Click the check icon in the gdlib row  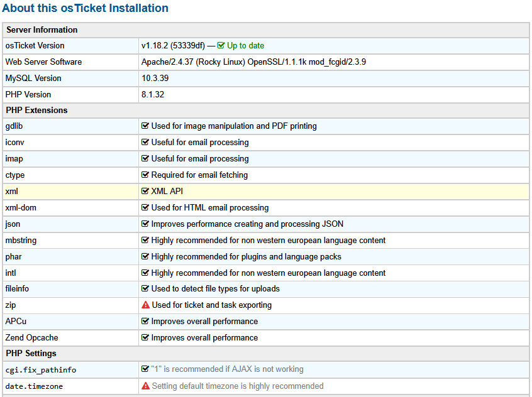(x=145, y=126)
